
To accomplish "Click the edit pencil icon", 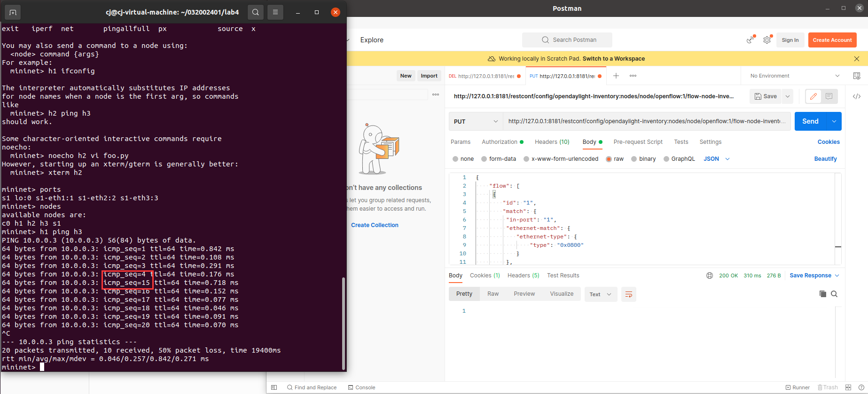I will [813, 96].
